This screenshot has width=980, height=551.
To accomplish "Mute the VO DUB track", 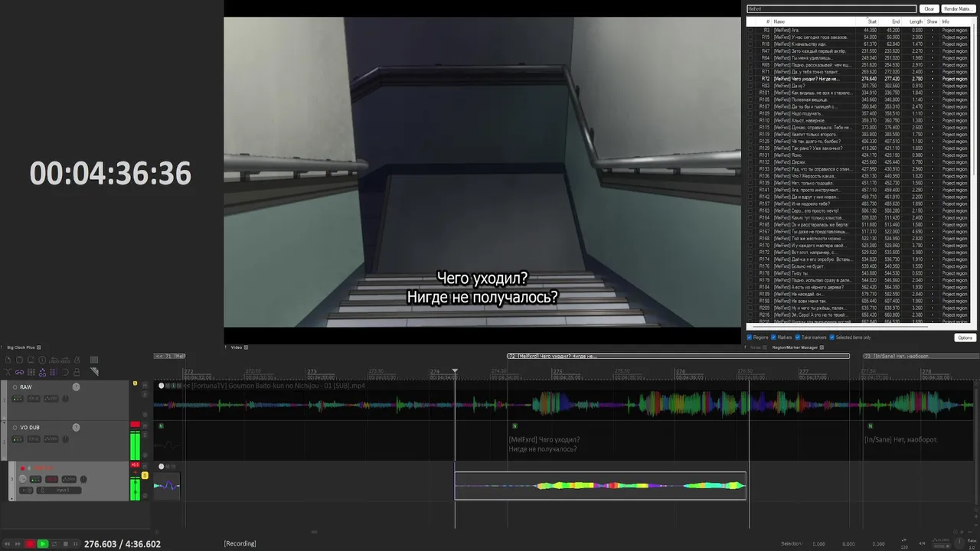I will click(145, 426).
